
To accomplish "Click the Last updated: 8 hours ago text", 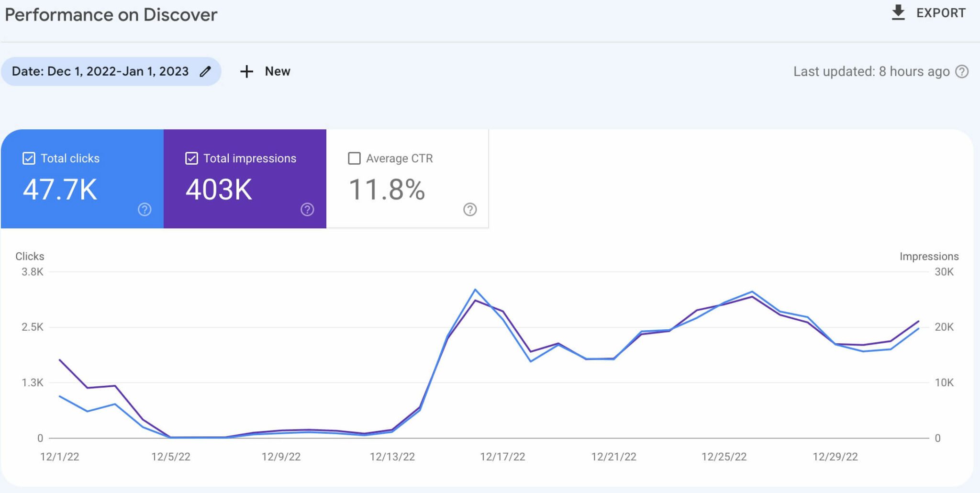I will click(871, 71).
